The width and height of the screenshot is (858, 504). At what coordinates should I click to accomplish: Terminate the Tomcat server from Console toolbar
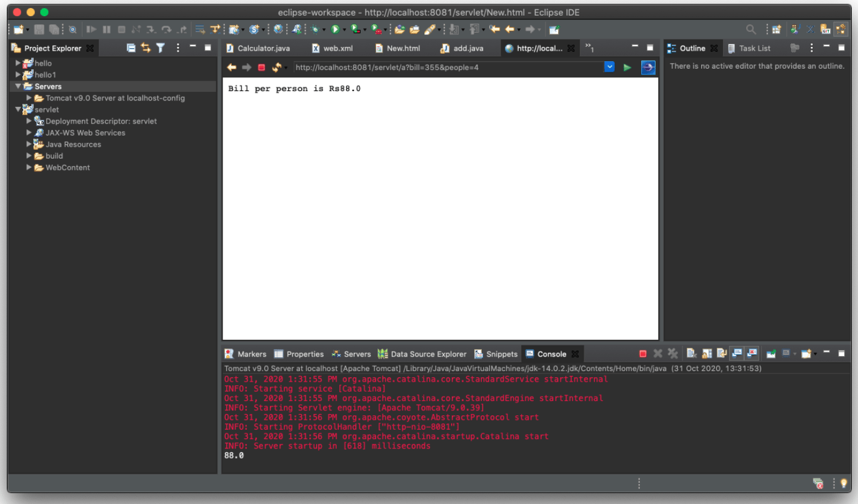tap(642, 354)
